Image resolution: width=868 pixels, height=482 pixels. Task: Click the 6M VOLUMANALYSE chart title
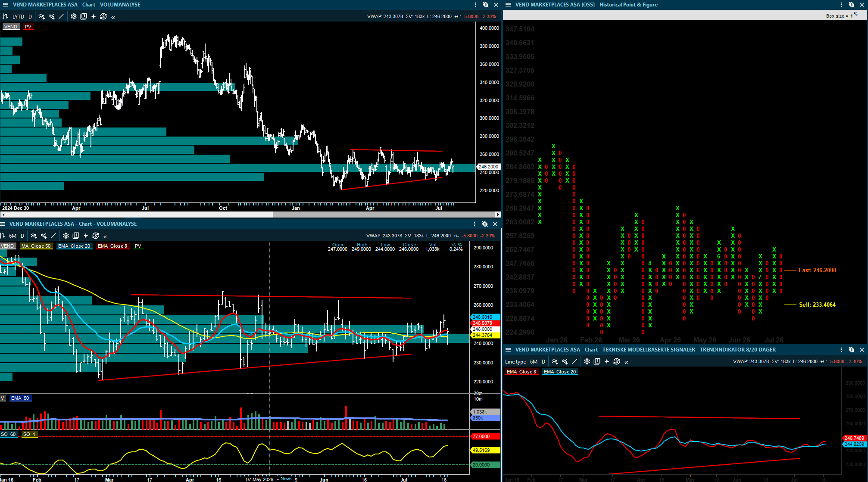click(73, 224)
